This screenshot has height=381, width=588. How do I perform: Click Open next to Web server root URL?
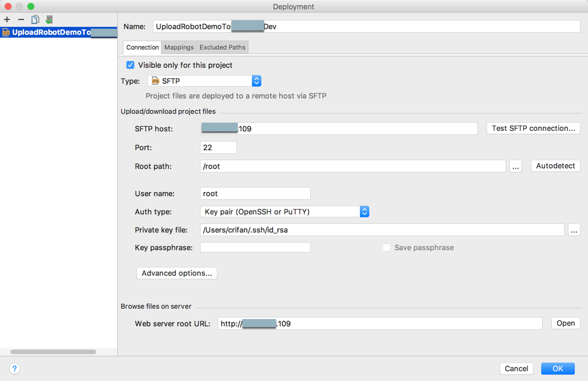point(566,323)
